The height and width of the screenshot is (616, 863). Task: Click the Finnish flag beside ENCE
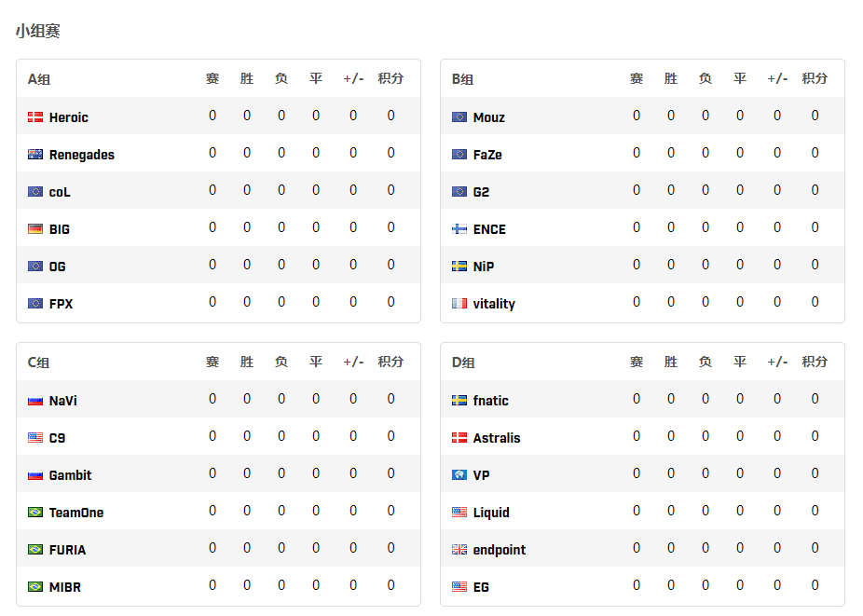click(x=459, y=228)
